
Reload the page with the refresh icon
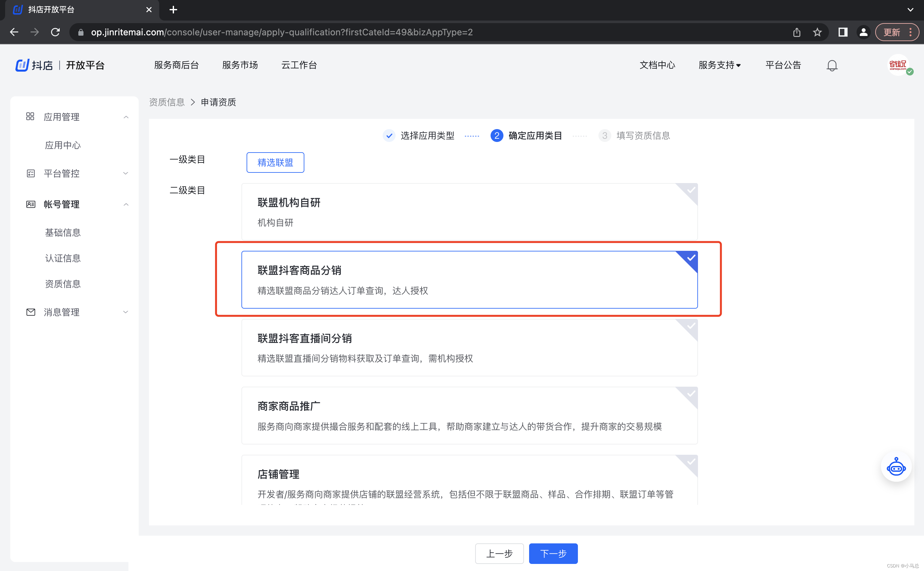pos(56,32)
